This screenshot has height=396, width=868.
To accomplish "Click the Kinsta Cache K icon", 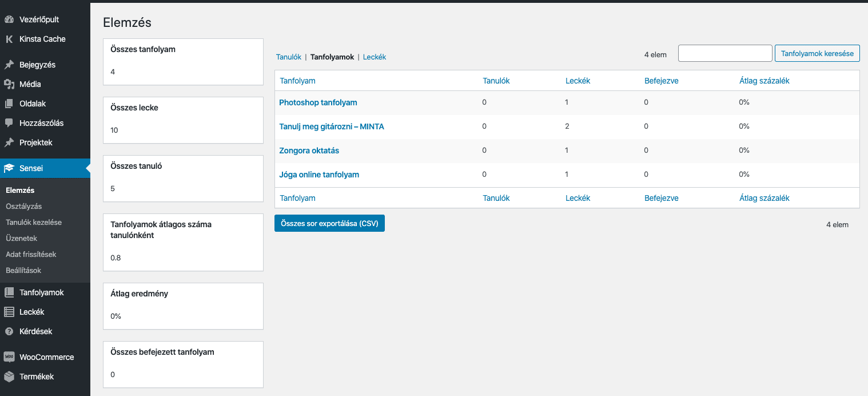I will click(x=9, y=39).
